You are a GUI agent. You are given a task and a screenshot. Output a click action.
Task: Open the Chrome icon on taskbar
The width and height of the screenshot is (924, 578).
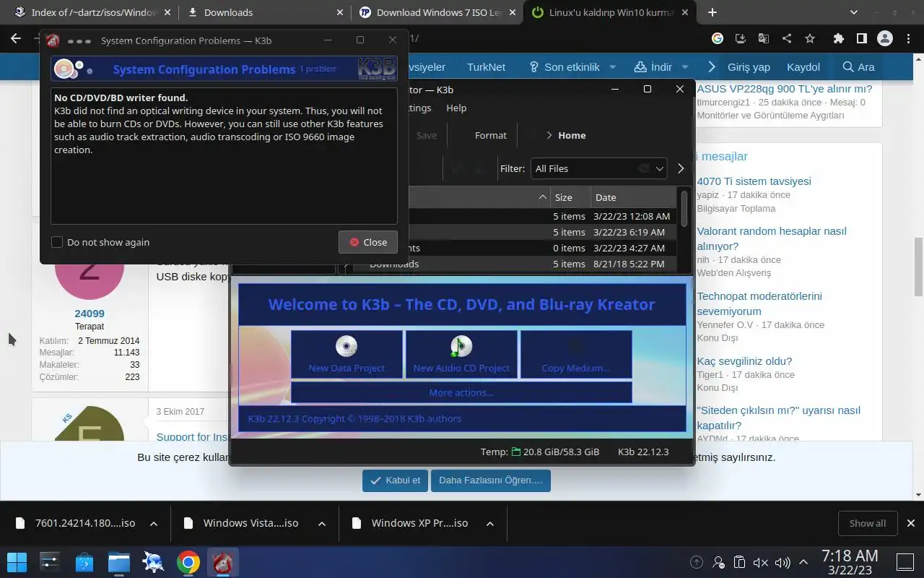pyautogui.click(x=188, y=561)
